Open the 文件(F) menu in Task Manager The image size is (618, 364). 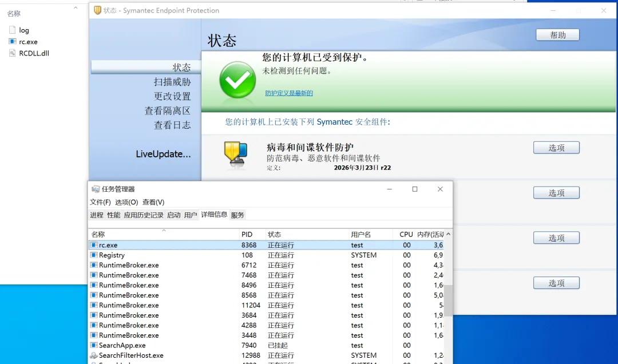pyautogui.click(x=100, y=202)
